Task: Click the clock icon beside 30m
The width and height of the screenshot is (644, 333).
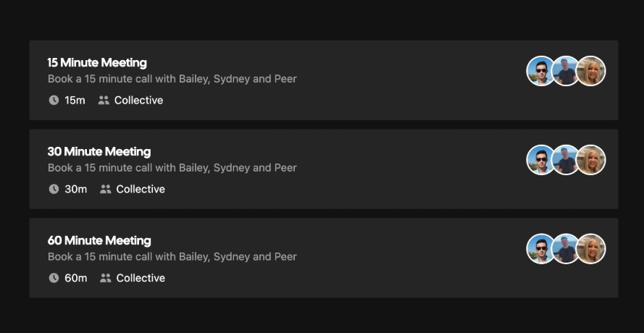Action: click(54, 189)
